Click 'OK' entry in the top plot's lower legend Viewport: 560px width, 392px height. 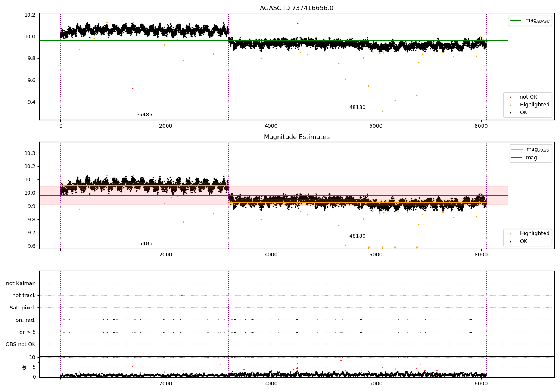tap(523, 113)
